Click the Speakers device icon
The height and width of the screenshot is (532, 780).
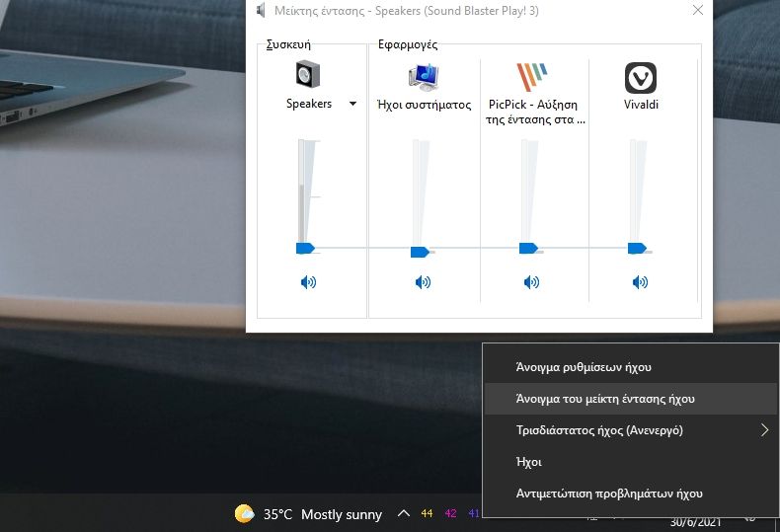tap(309, 77)
